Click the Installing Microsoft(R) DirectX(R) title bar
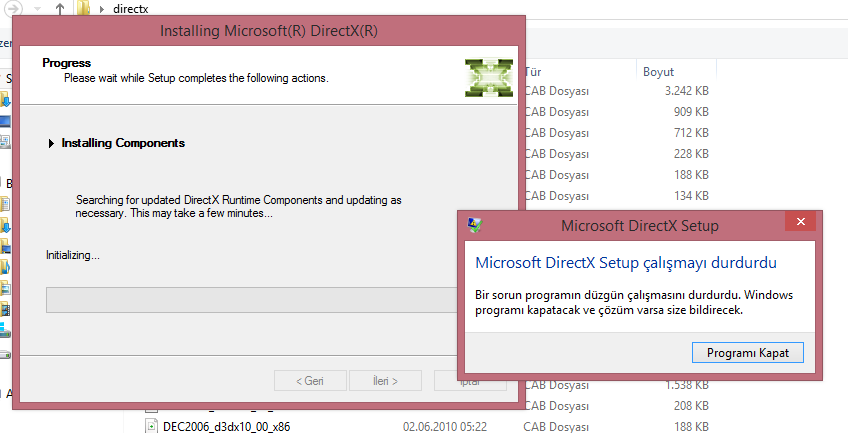The height and width of the screenshot is (433, 848). [269, 31]
